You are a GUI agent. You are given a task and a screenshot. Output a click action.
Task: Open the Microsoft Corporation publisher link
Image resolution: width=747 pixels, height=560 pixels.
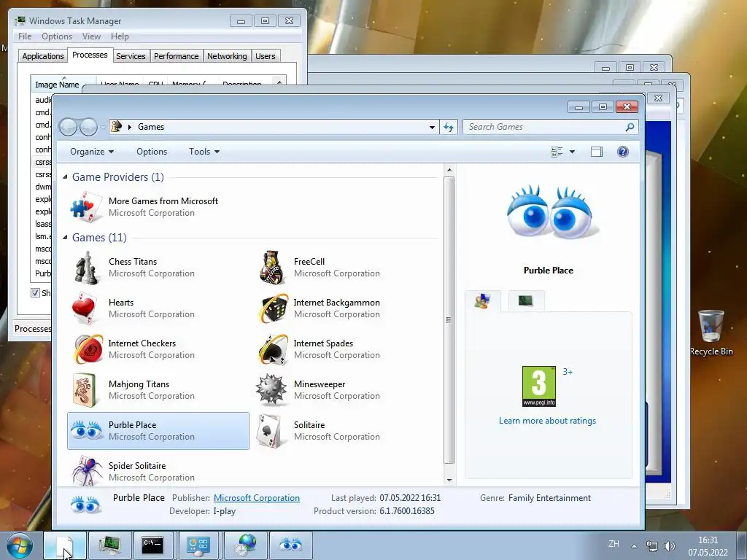point(257,497)
